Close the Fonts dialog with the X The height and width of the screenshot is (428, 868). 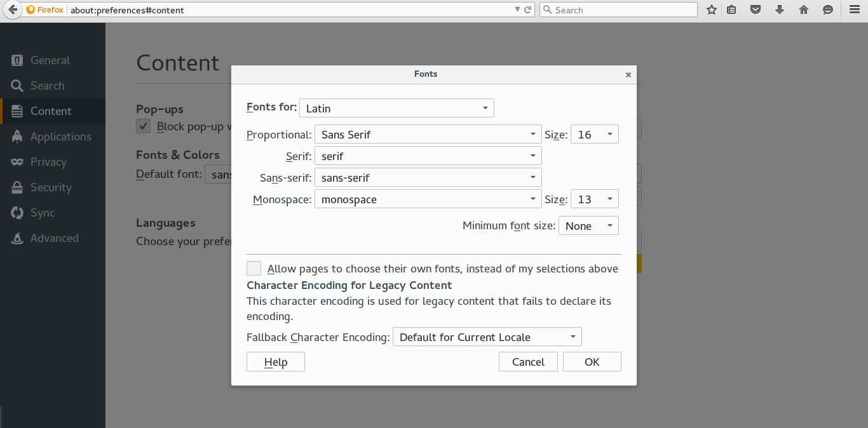point(628,75)
